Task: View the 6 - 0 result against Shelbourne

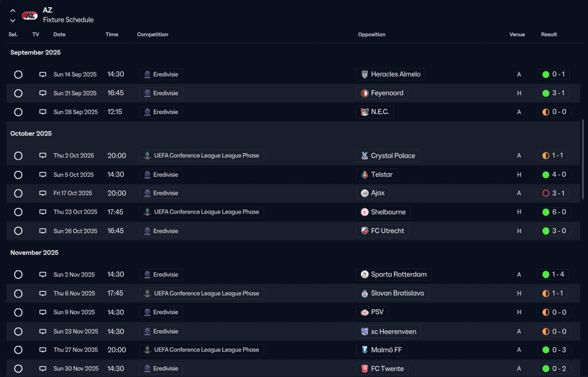Action: tap(554, 212)
